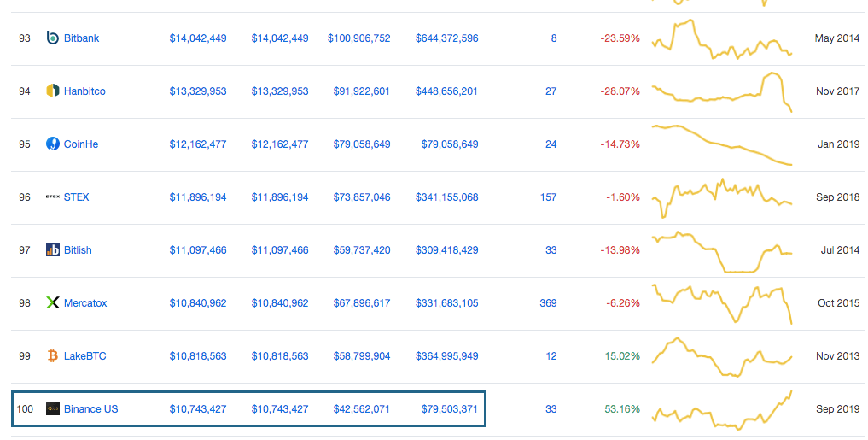Click Bitbank's $100,906,752 volume value
Viewport: 868px width, 440px height.
(358, 38)
